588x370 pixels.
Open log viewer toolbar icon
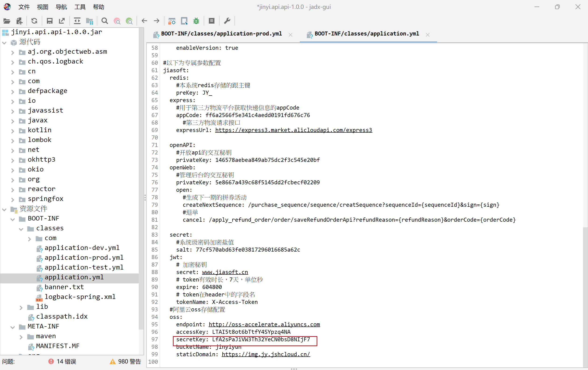pos(211,21)
